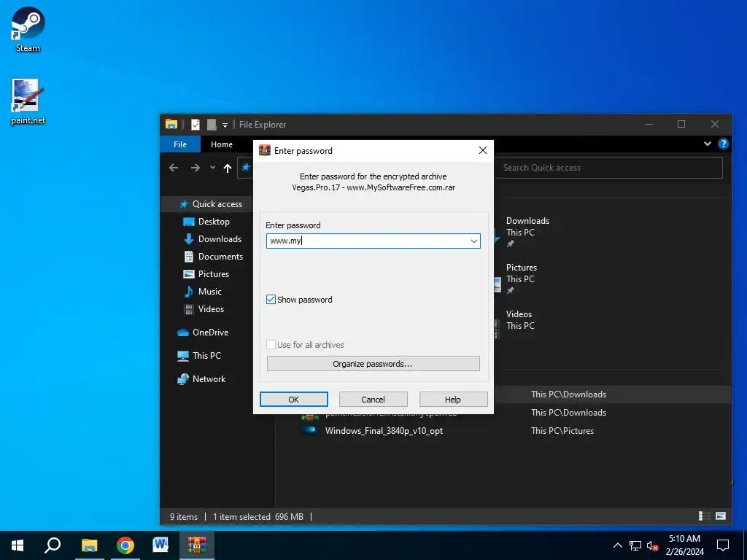Minimize the File Explorer window

click(649, 124)
